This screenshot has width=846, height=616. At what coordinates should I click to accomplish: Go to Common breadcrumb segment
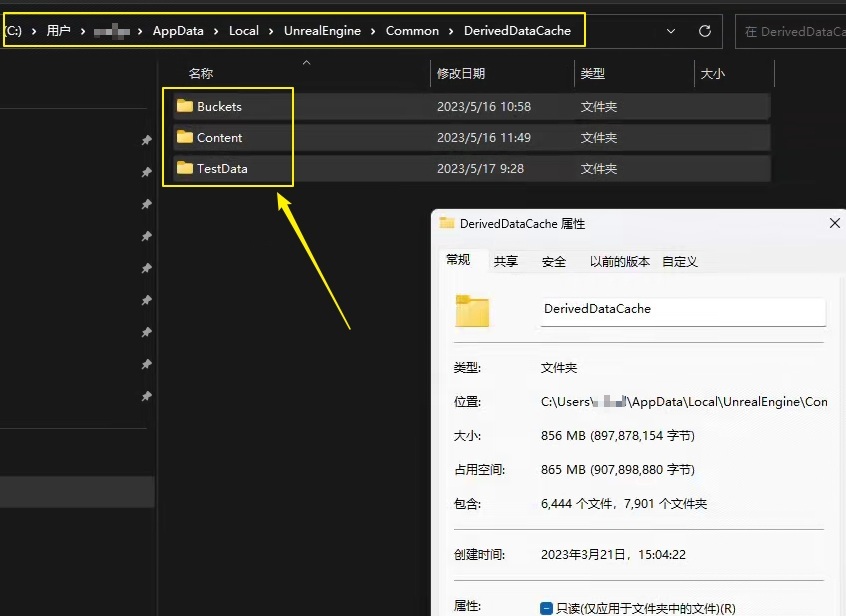point(412,31)
